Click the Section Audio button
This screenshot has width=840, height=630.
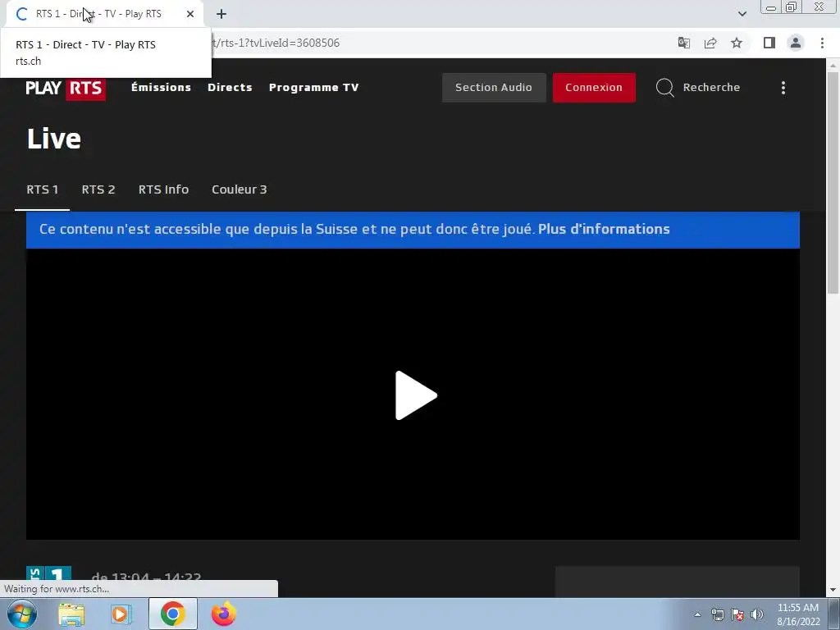[x=494, y=87]
